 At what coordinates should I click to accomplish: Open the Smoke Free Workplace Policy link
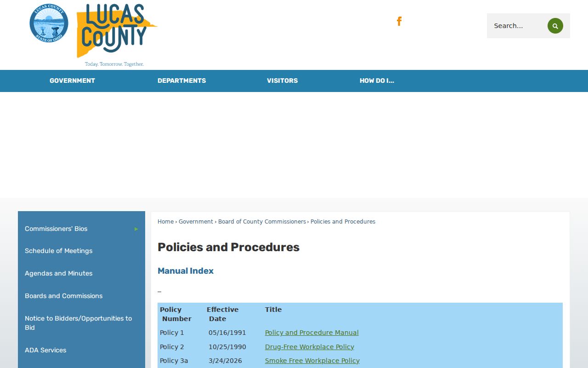coord(312,361)
